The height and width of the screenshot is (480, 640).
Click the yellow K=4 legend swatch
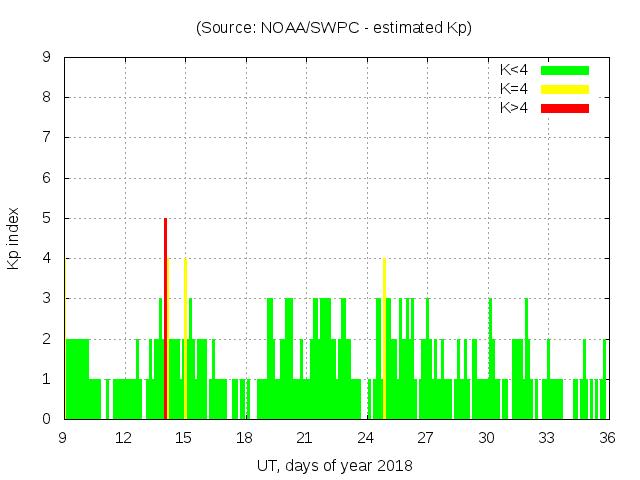click(565, 89)
